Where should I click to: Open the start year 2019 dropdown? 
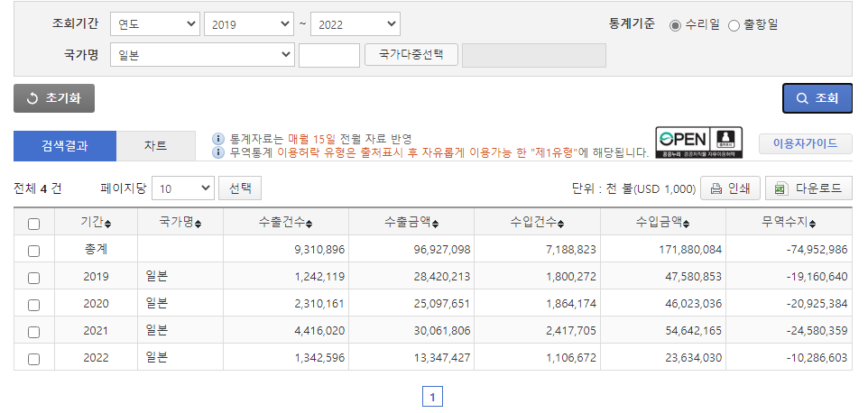point(249,25)
